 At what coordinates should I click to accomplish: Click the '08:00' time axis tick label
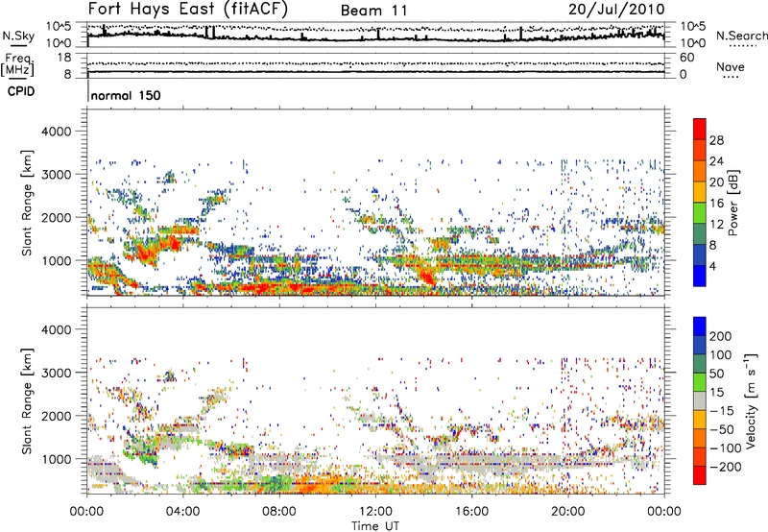(279, 512)
